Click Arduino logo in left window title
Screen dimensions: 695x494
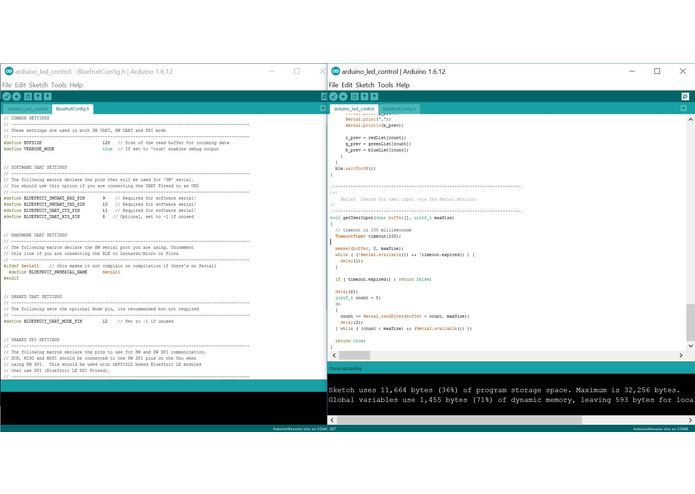coord(9,71)
